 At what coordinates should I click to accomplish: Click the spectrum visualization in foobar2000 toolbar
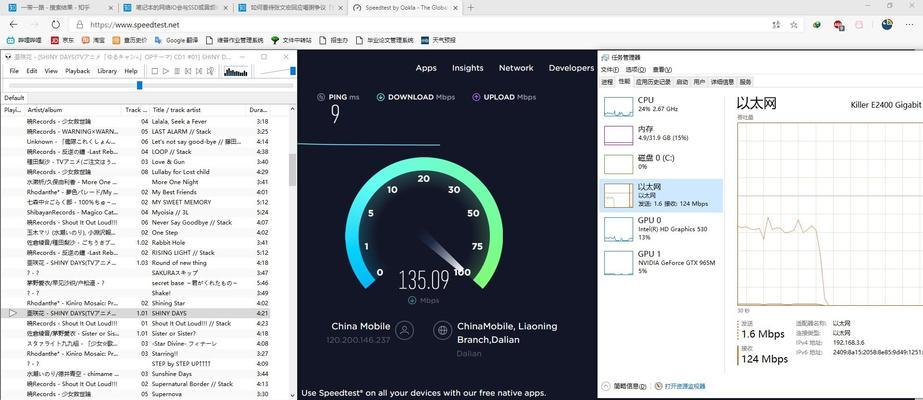pos(236,71)
